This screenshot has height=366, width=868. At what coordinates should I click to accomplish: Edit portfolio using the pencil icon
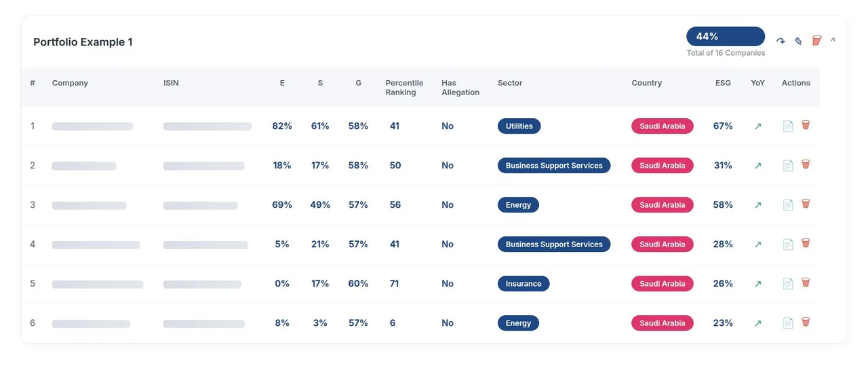(798, 41)
